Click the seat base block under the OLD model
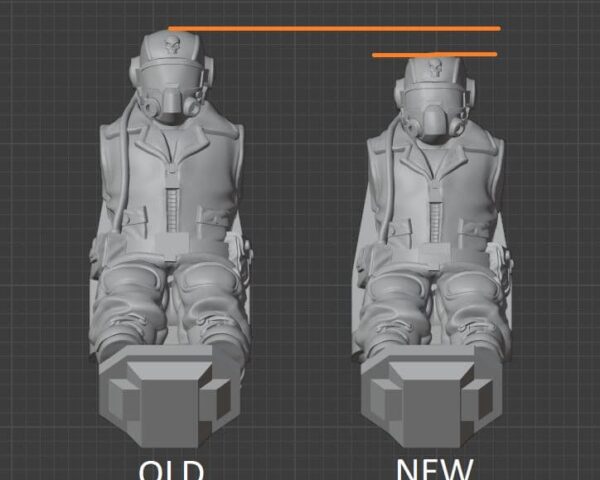Viewport: 600px width, 480px height. (x=169, y=396)
